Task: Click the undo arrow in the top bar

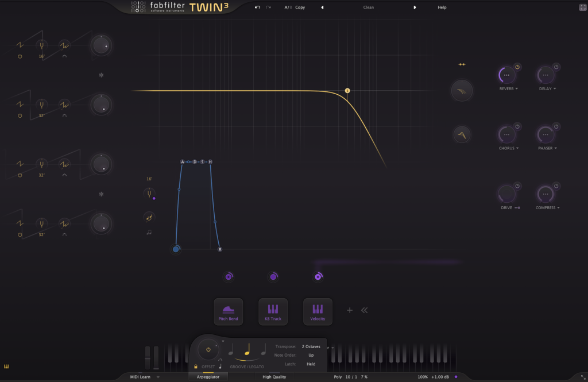Action: pos(257,7)
